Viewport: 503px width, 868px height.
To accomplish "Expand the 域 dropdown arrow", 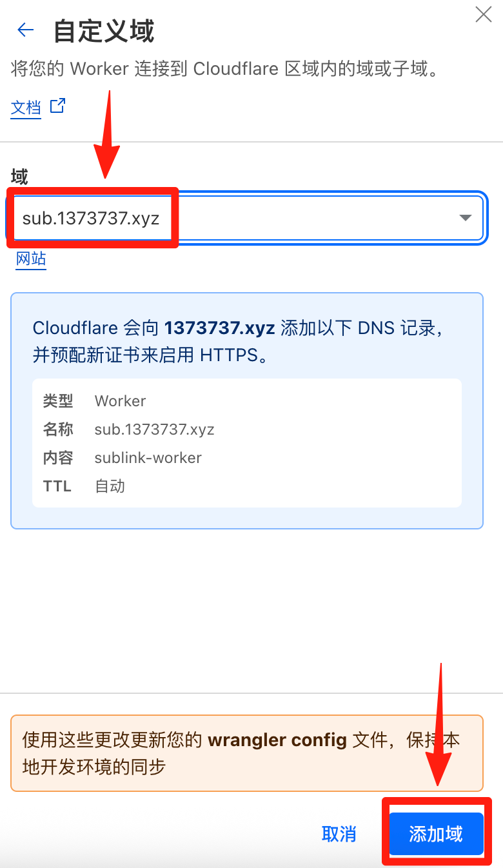I will click(465, 218).
